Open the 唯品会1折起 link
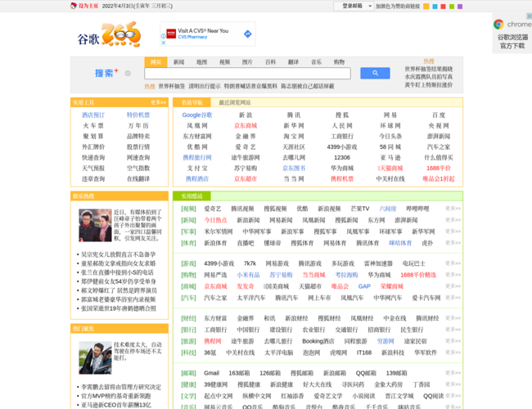Screen dimensions: 532x409 tap(439, 178)
